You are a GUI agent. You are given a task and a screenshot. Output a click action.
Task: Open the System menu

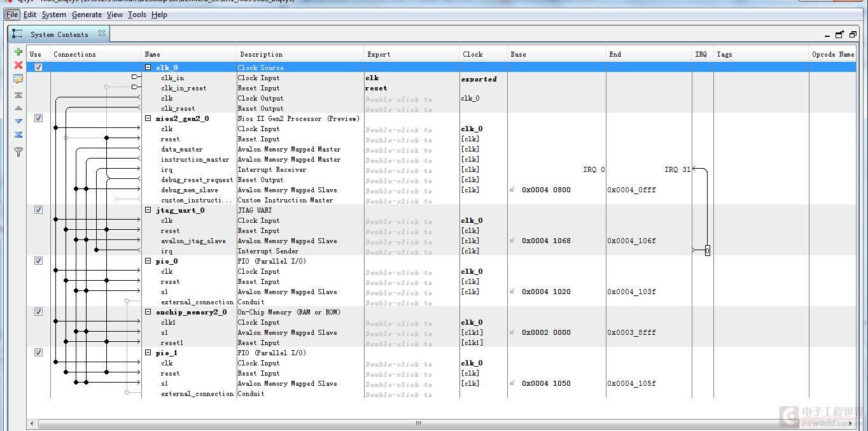point(54,14)
